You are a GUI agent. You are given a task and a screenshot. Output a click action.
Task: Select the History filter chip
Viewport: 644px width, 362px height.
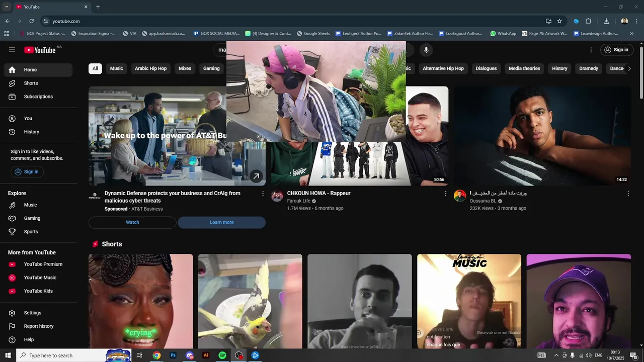[559, 68]
